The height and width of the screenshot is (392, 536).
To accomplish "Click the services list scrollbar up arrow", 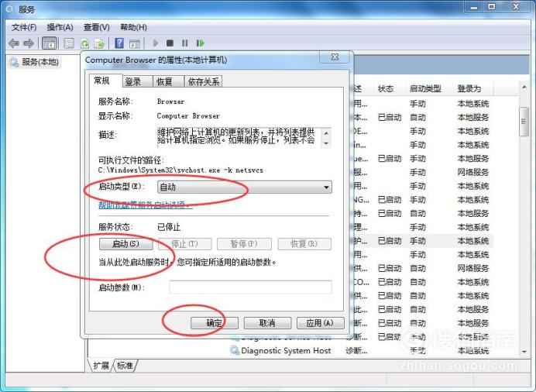I will coord(524,88).
